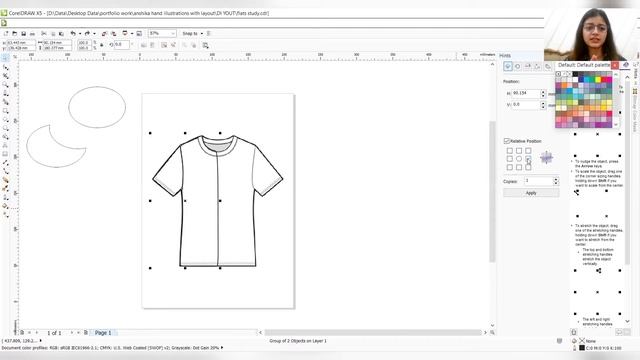Check the bottom-center anchor point box
Screen dimensions: 640x360
pos(519,167)
